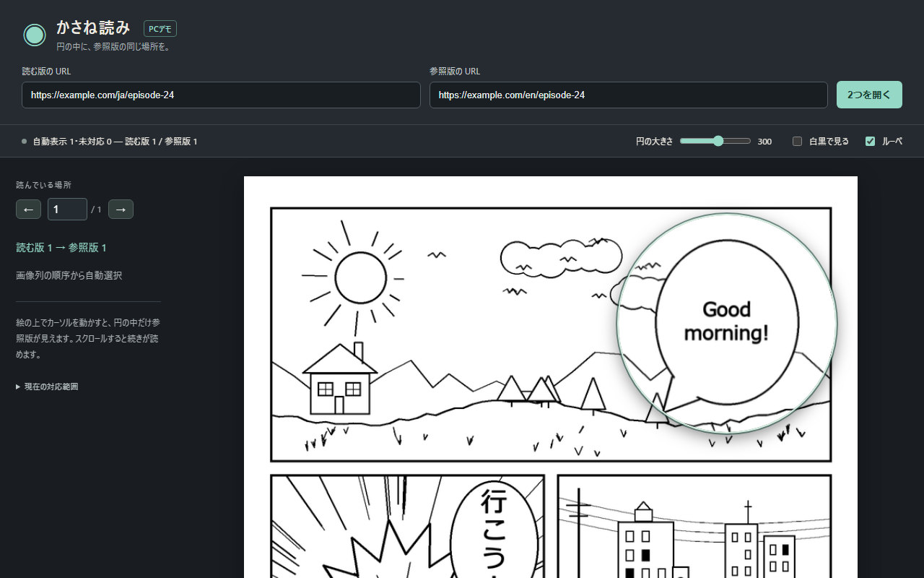Click the 読む版 1 → 参照版 1 text

[x=61, y=248]
